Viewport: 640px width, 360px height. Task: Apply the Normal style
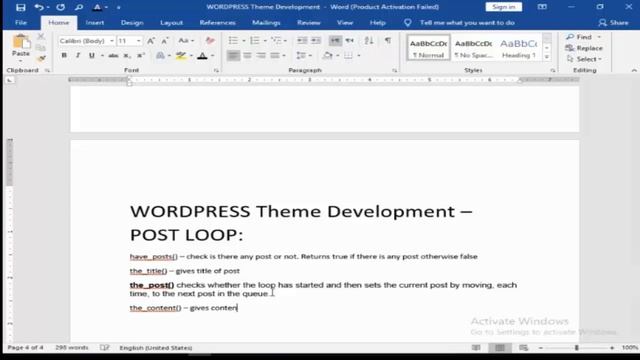click(428, 48)
